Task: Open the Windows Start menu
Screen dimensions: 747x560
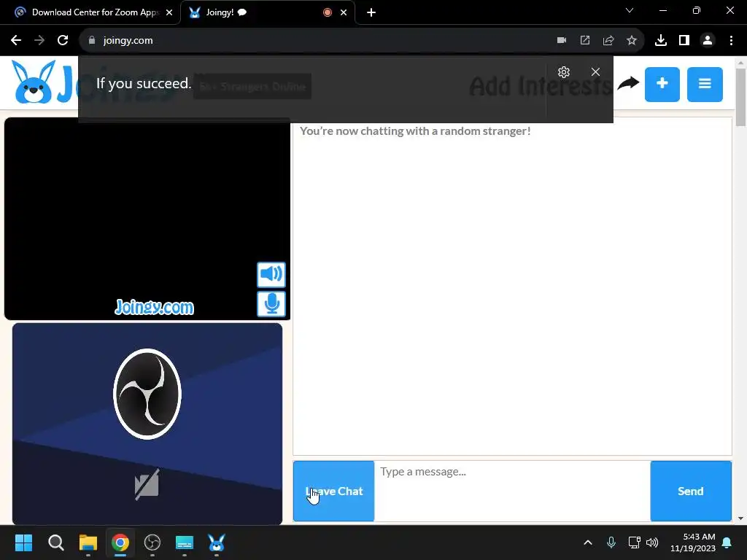Action: coord(23,542)
